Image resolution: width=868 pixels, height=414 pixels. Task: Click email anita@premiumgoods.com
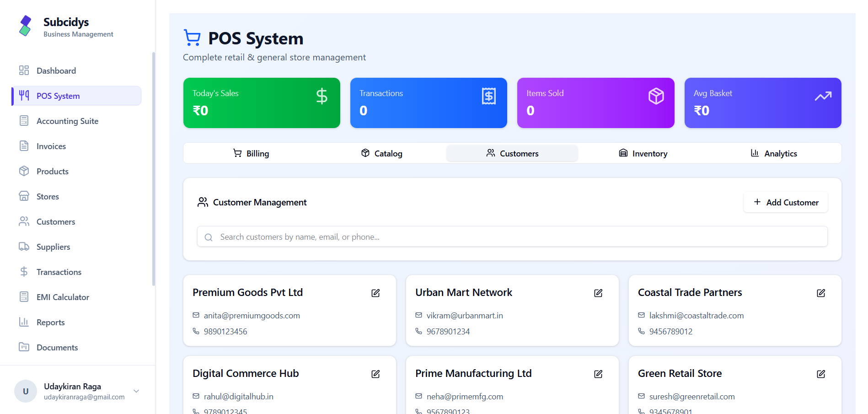(252, 315)
